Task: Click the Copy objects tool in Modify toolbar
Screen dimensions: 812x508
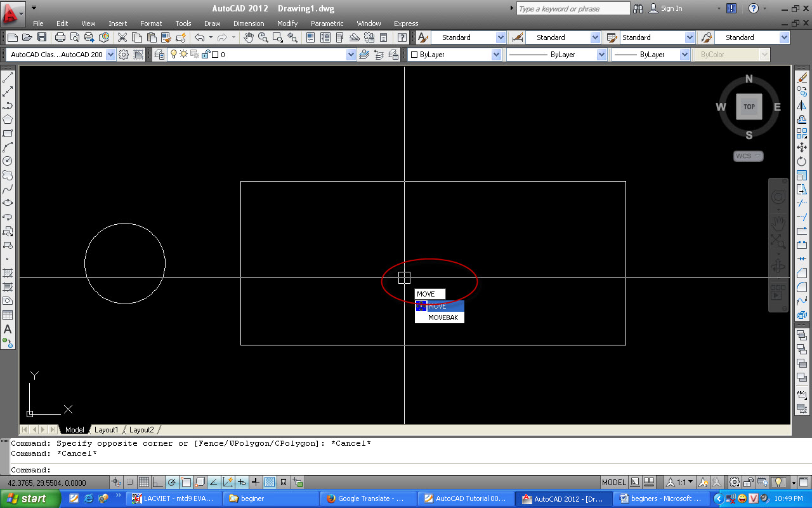Action: click(x=802, y=91)
